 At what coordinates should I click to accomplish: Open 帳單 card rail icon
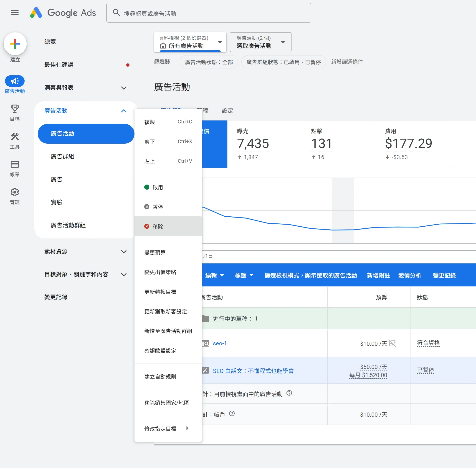pos(15,164)
